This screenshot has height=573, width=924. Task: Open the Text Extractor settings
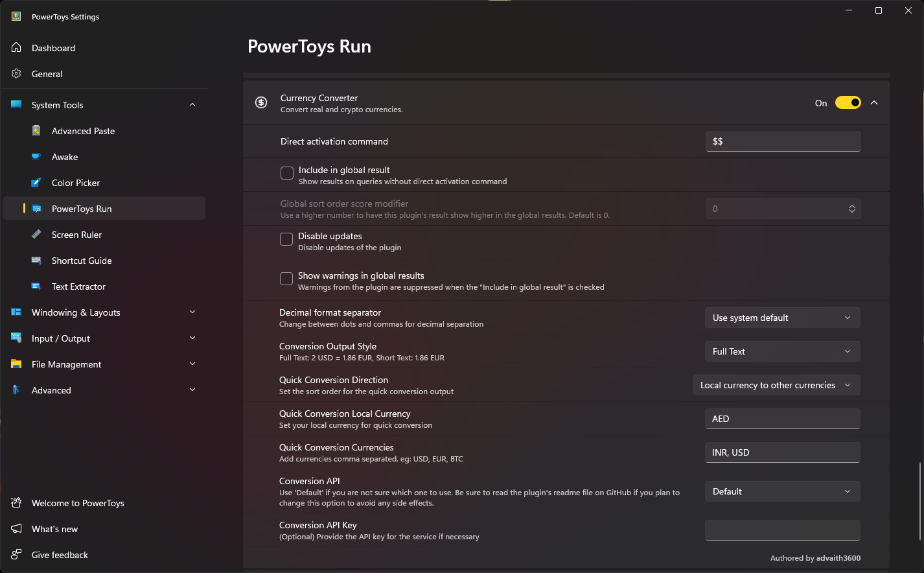click(x=104, y=286)
